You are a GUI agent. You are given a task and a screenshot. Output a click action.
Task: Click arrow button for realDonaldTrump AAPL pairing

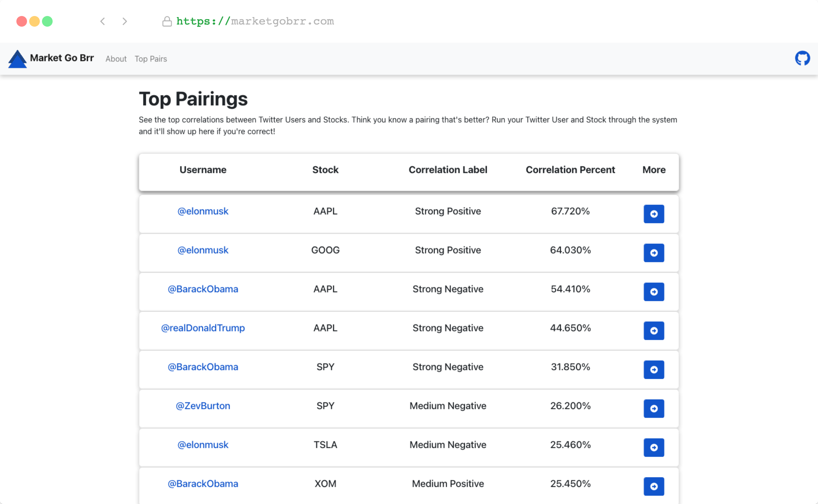coord(654,331)
